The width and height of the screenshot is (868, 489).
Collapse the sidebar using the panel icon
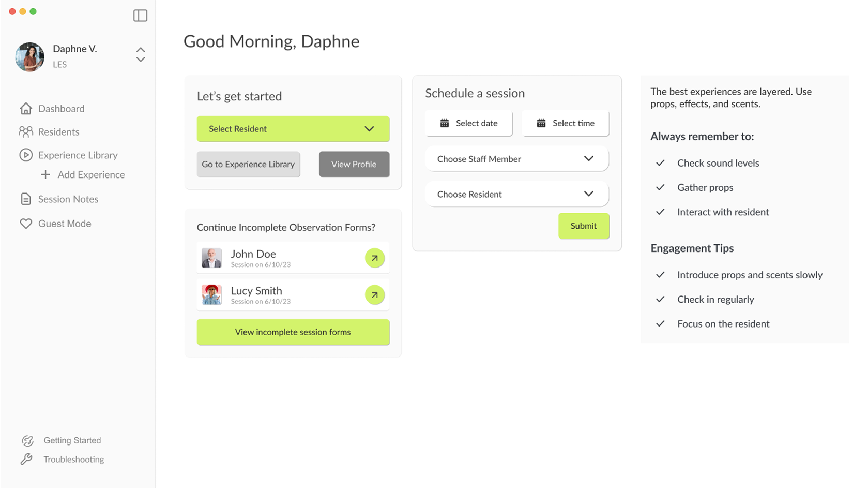pos(140,16)
